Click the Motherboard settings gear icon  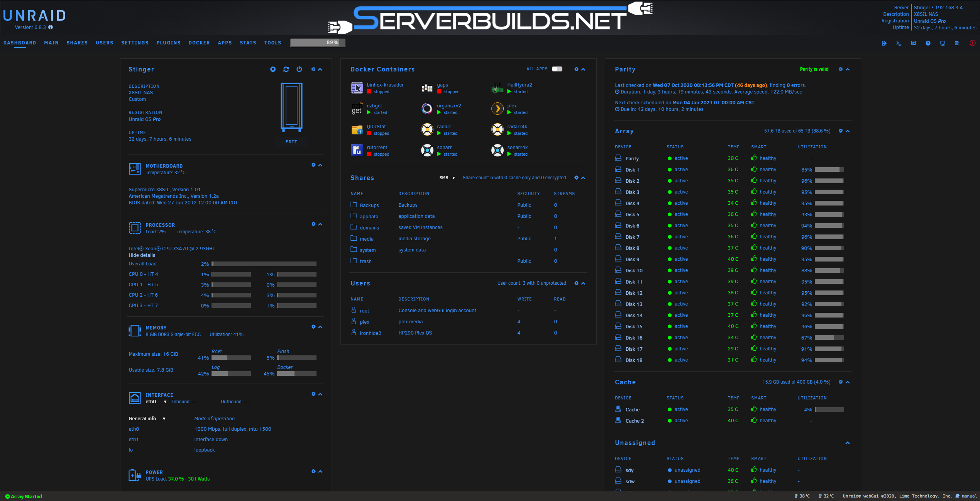[313, 165]
